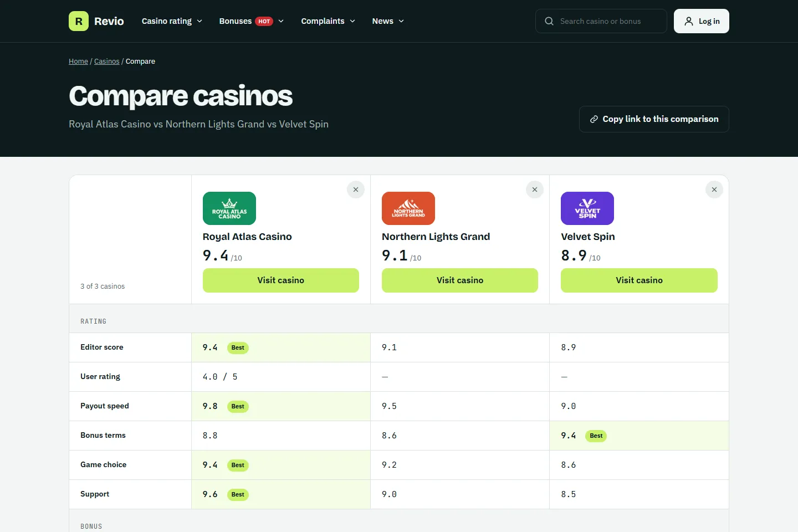Visit Northern Lights Grand casino
798x532 pixels.
460,280
